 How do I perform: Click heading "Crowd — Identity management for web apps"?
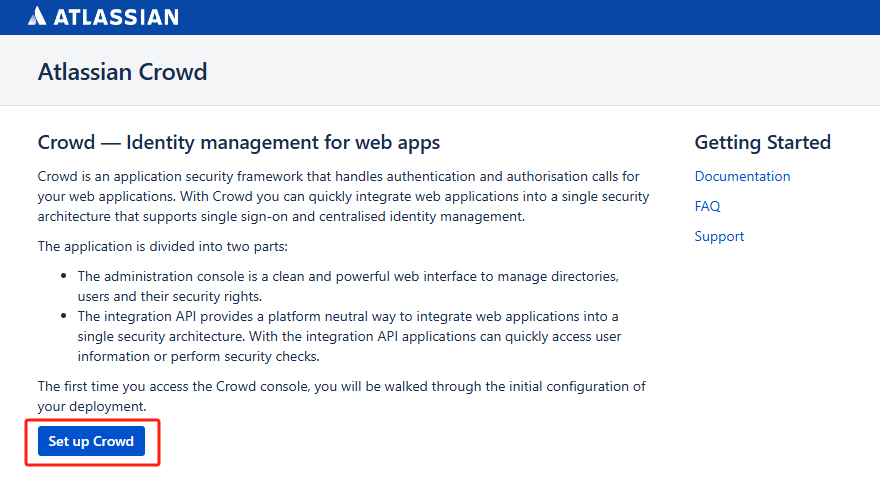239,143
